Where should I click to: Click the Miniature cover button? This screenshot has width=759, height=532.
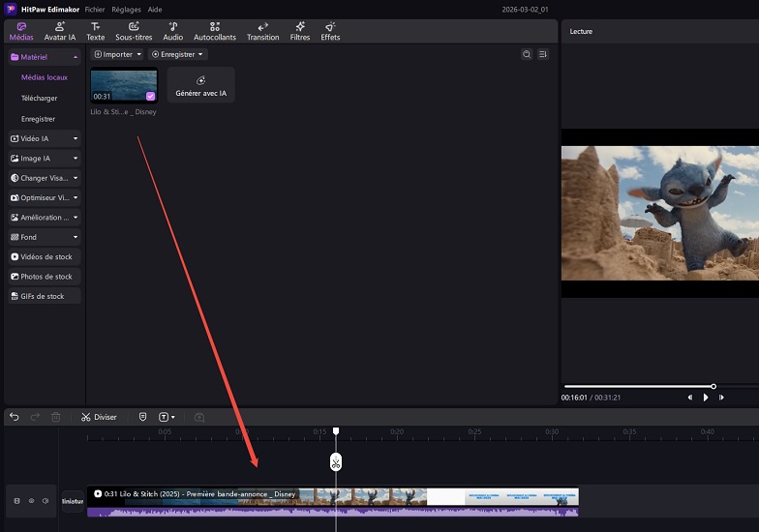pos(73,501)
